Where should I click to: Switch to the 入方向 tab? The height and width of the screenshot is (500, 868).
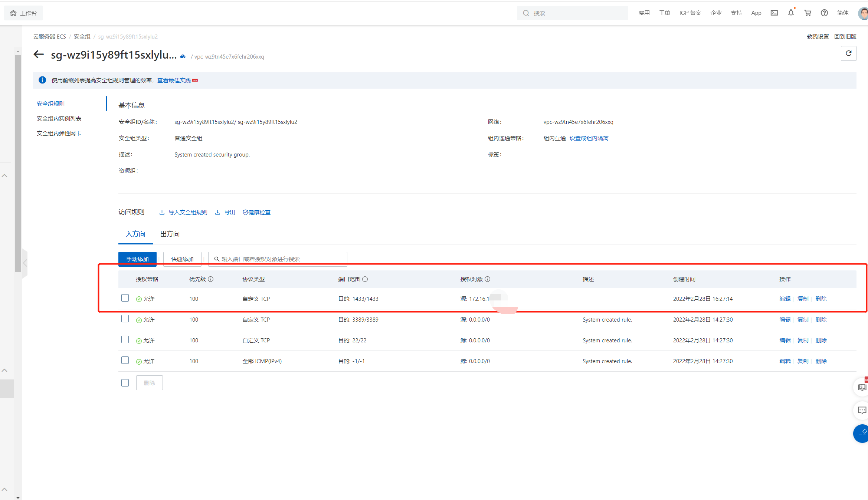(135, 234)
